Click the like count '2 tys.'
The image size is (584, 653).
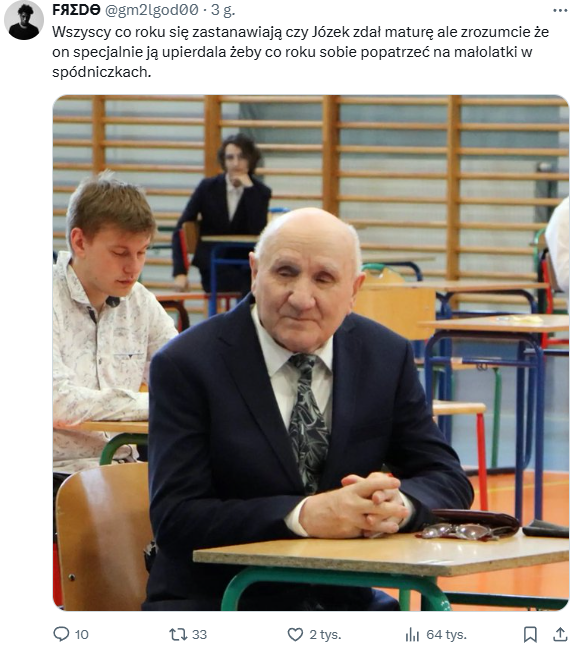click(x=325, y=634)
